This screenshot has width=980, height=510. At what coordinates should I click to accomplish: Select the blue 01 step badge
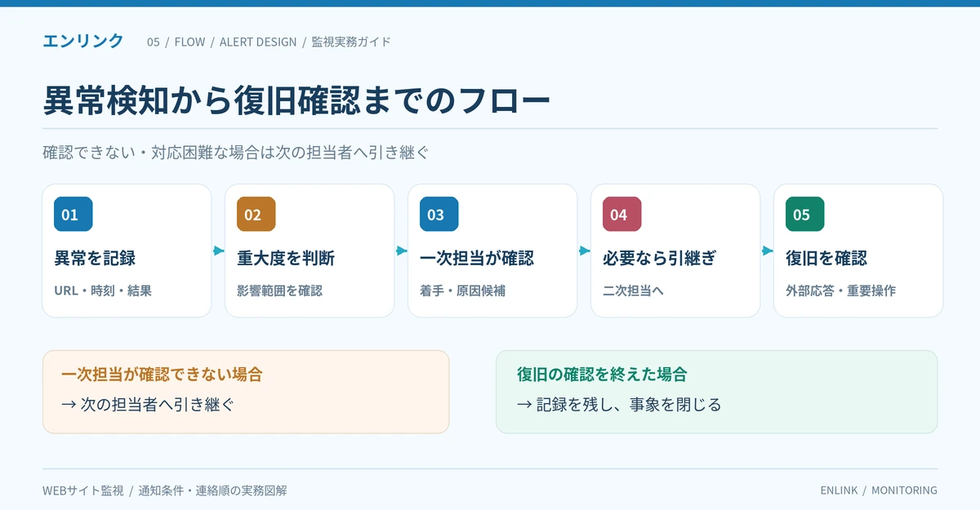pos(73,215)
